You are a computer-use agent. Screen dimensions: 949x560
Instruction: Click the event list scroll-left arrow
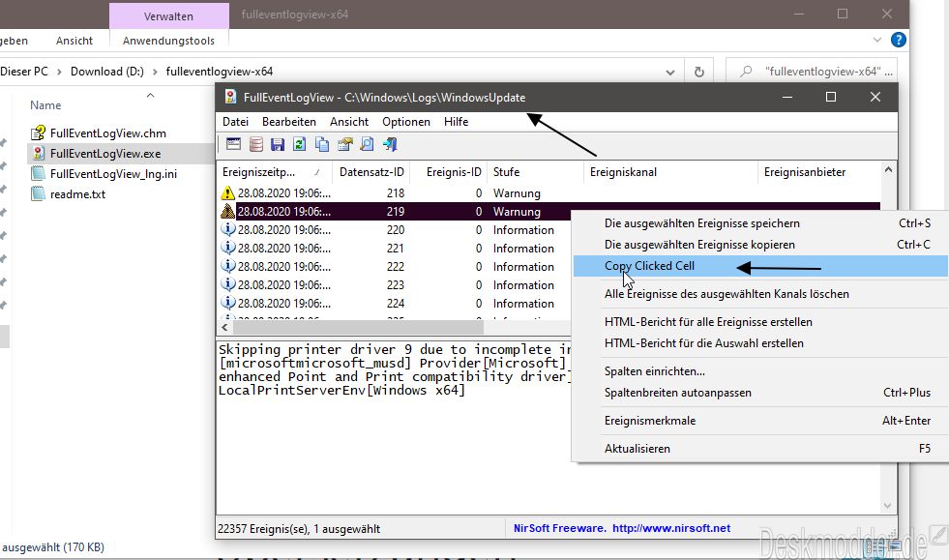click(x=224, y=328)
